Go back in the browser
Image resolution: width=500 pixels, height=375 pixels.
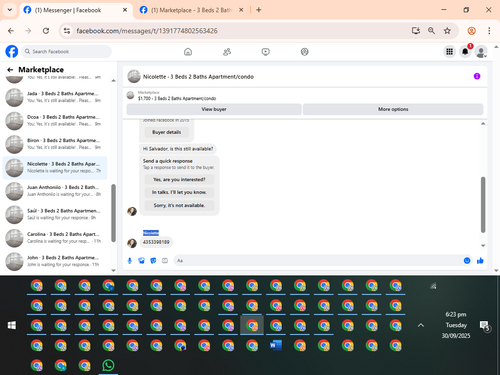click(x=11, y=31)
